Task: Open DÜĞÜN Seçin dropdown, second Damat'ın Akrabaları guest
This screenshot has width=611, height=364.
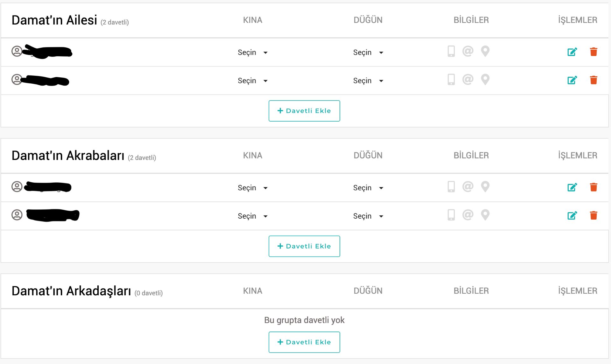Action: [368, 216]
